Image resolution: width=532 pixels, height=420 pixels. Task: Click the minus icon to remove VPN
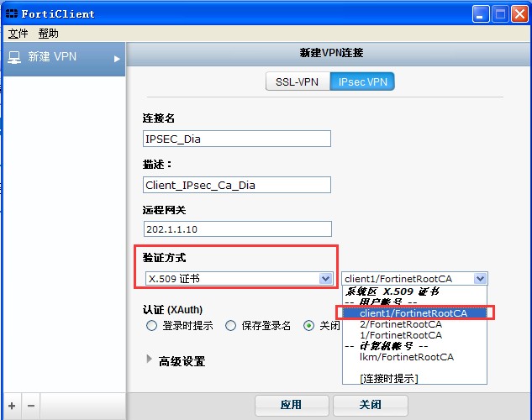click(31, 406)
